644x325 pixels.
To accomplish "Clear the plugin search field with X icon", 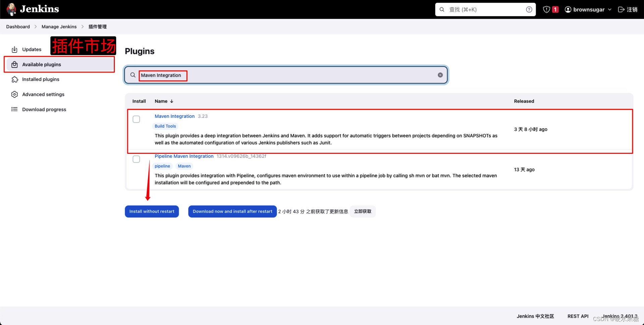I will 440,75.
